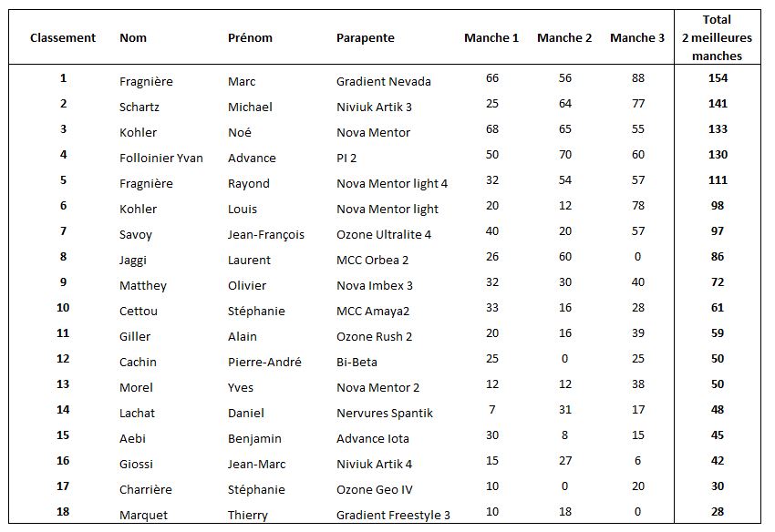Screen dimensions: 775x532
Task: Click the Nom column header
Action: point(133,38)
